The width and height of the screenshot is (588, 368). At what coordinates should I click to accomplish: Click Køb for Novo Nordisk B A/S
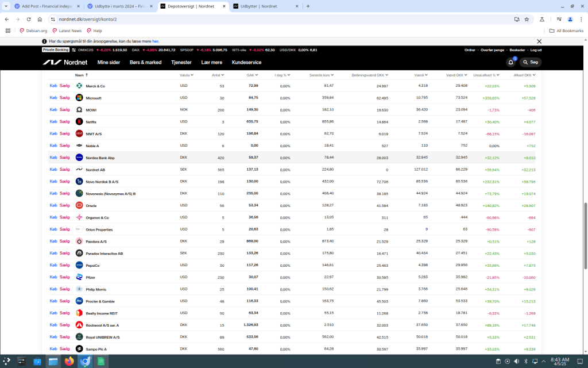(53, 181)
